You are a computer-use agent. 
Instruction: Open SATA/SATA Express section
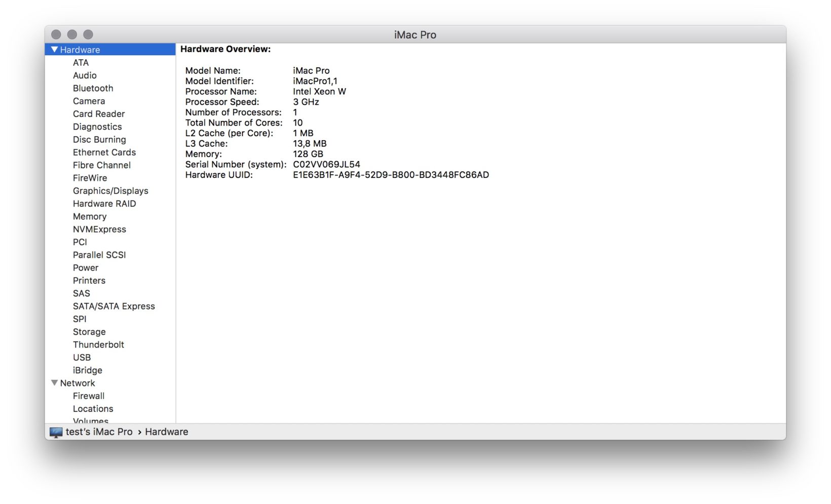pyautogui.click(x=114, y=306)
